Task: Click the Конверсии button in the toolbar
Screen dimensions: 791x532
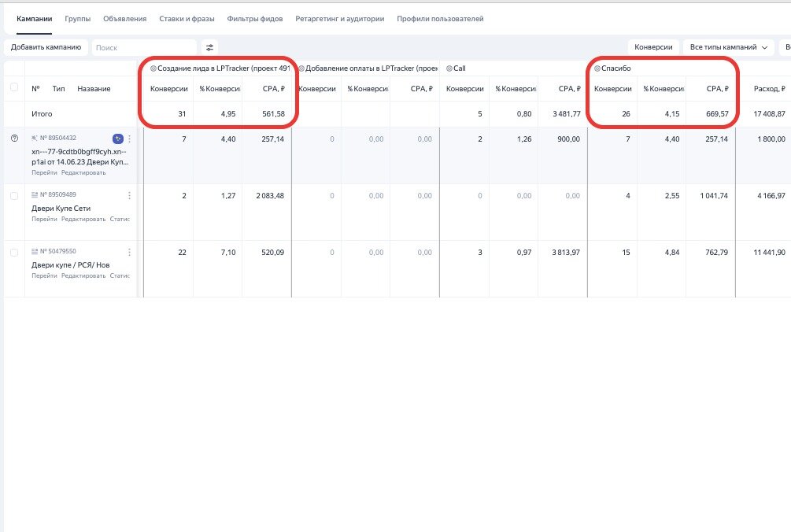Action: [x=652, y=47]
